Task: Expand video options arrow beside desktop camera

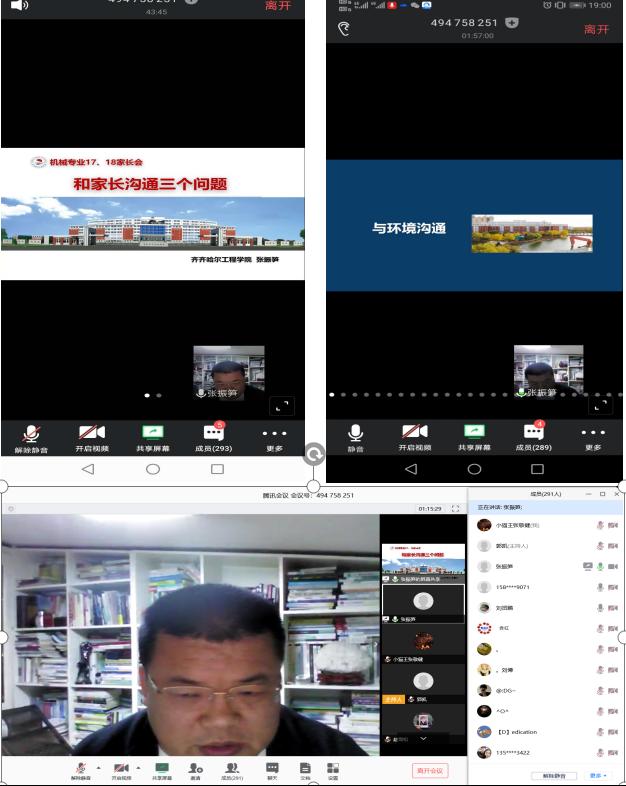Action: pos(138,767)
